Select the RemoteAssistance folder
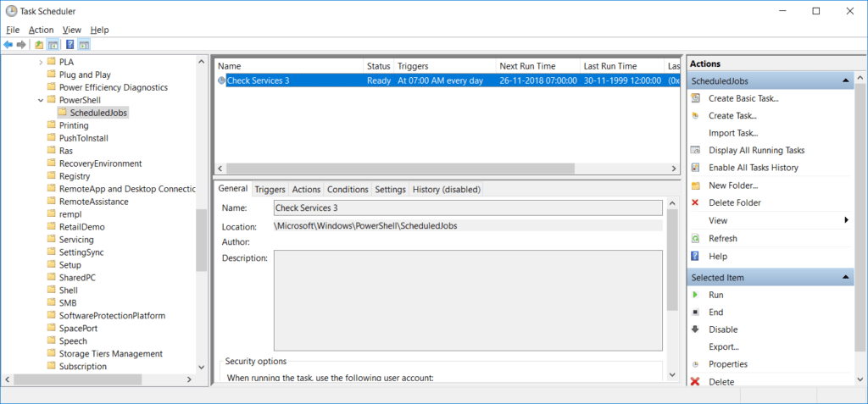 pyautogui.click(x=93, y=202)
